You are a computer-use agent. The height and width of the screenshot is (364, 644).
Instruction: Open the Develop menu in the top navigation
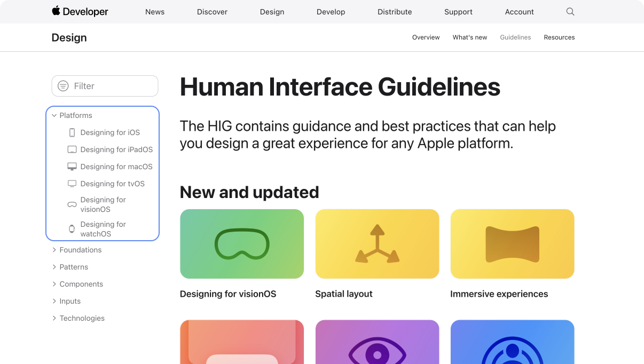[331, 11]
